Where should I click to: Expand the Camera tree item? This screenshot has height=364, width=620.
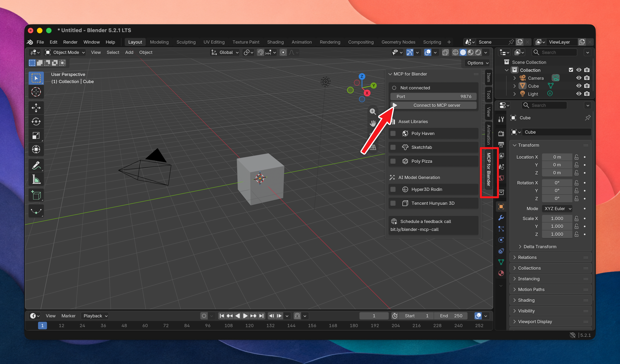click(514, 78)
